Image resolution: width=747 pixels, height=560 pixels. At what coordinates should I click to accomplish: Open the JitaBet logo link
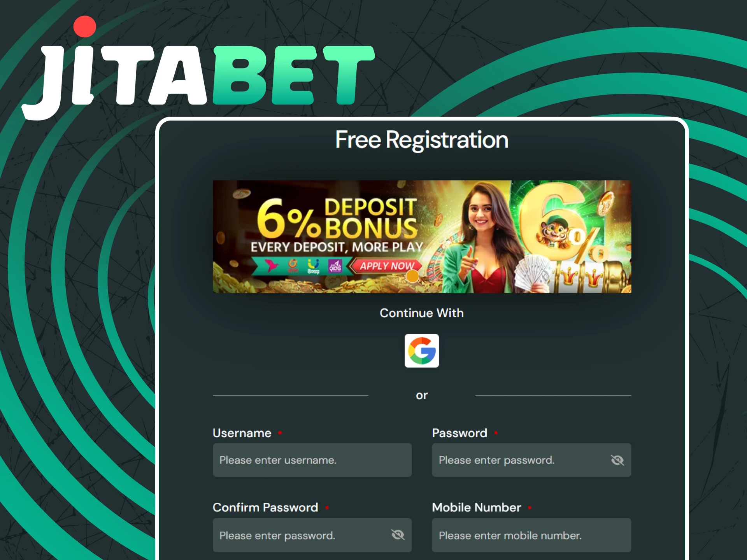pos(198,68)
